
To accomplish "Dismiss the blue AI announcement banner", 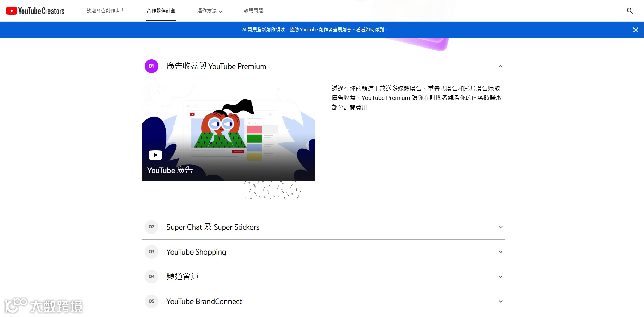I will click(636, 30).
